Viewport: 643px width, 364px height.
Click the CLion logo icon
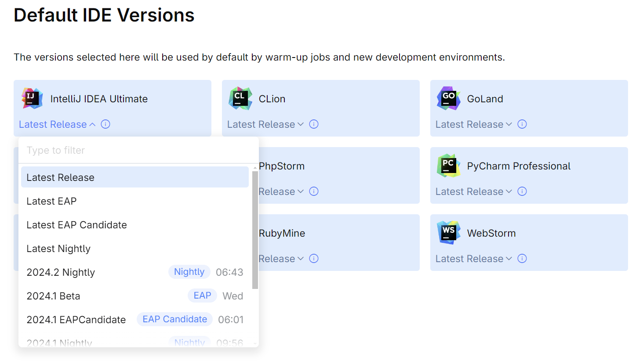pyautogui.click(x=240, y=98)
